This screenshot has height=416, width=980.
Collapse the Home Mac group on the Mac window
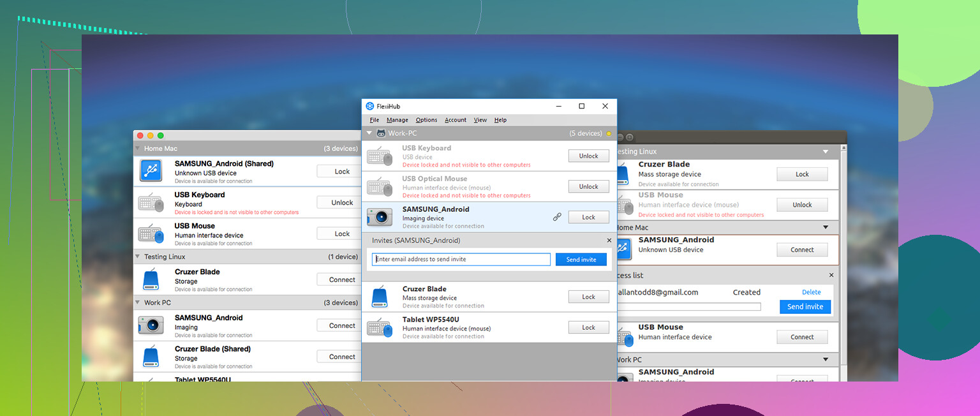138,149
